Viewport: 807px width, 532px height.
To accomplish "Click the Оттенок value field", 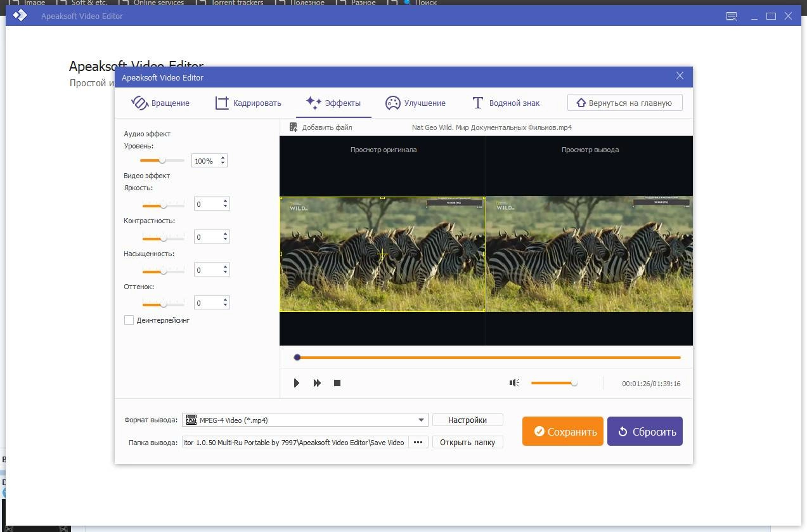I will [x=208, y=303].
